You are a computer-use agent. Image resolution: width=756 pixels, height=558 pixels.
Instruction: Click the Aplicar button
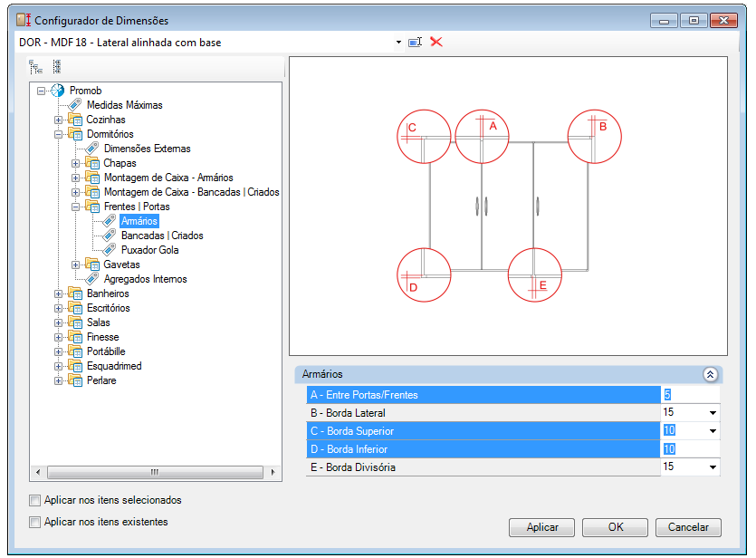point(542,527)
